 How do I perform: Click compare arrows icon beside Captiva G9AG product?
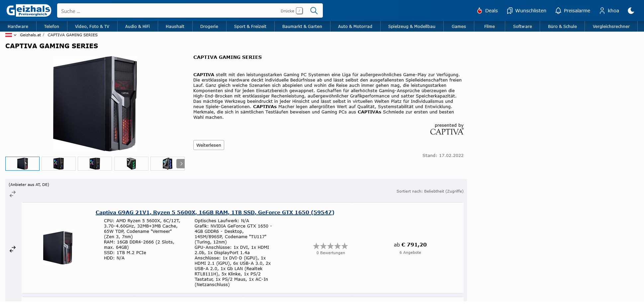point(13,249)
